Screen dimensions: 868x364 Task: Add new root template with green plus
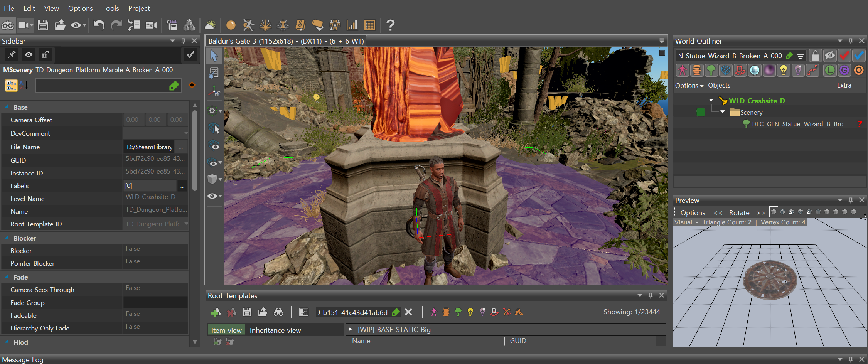pos(216,312)
